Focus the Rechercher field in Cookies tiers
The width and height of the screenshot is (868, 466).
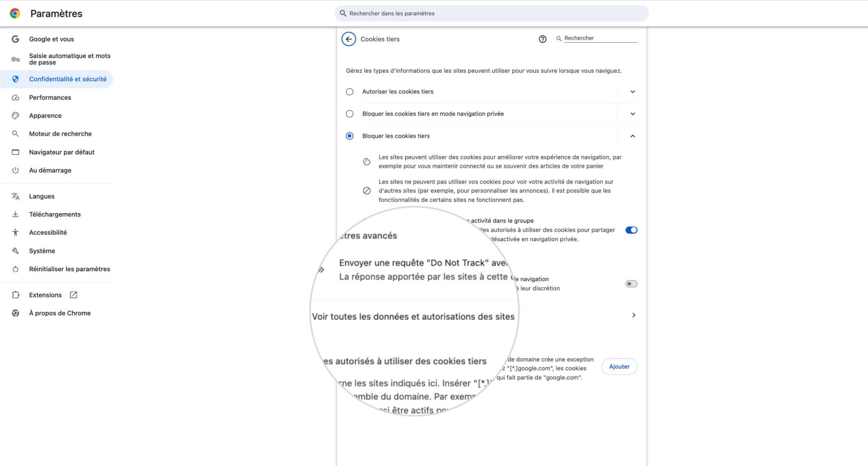tap(601, 39)
